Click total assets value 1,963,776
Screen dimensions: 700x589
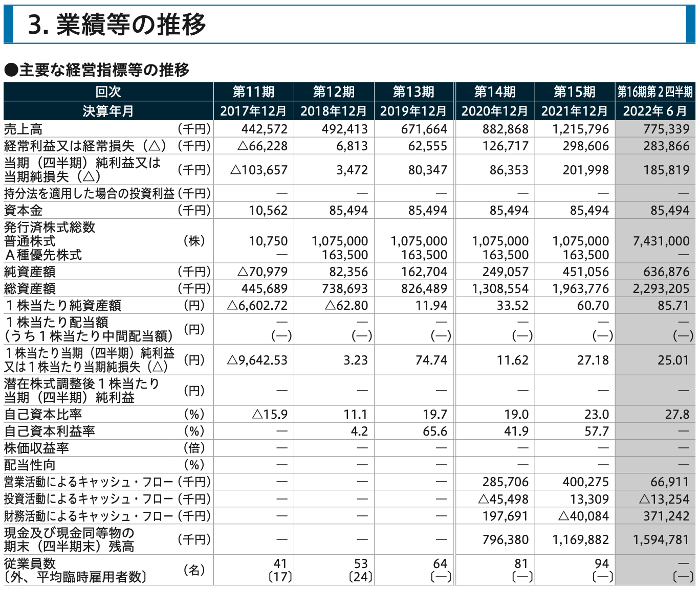click(581, 288)
